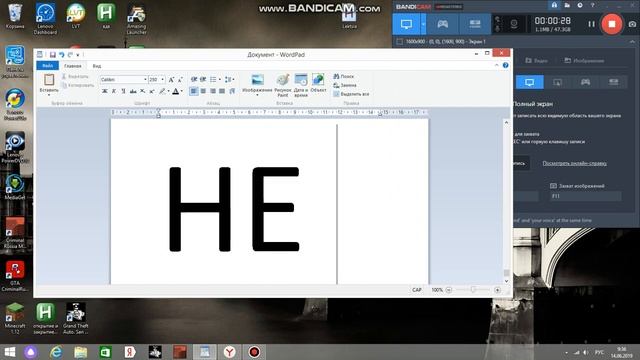Adjust the WordPad zoom slider
This screenshot has height=360, width=640.
click(473, 290)
